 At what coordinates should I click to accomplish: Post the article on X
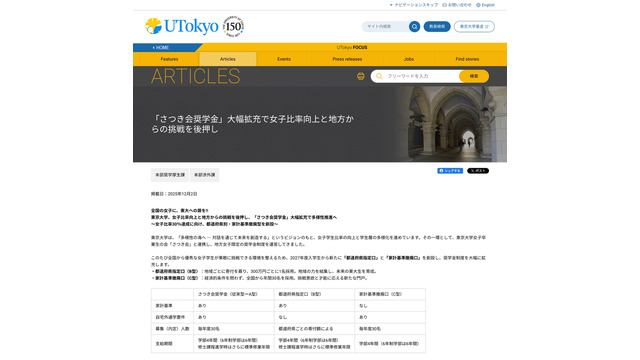(478, 171)
